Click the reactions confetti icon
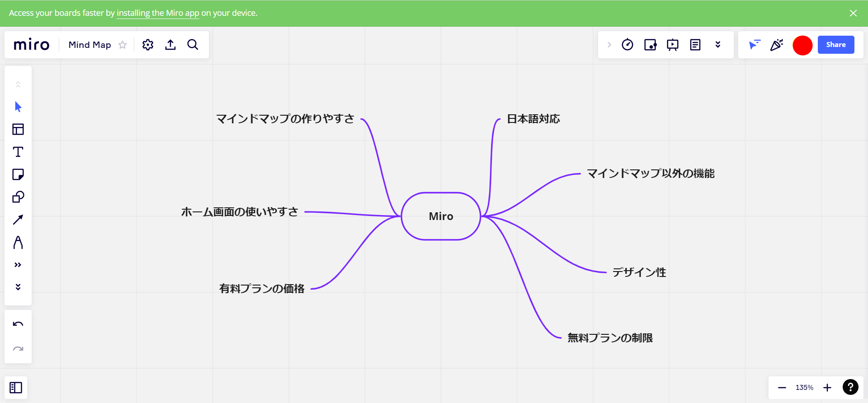This screenshot has width=868, height=403. 777,45
